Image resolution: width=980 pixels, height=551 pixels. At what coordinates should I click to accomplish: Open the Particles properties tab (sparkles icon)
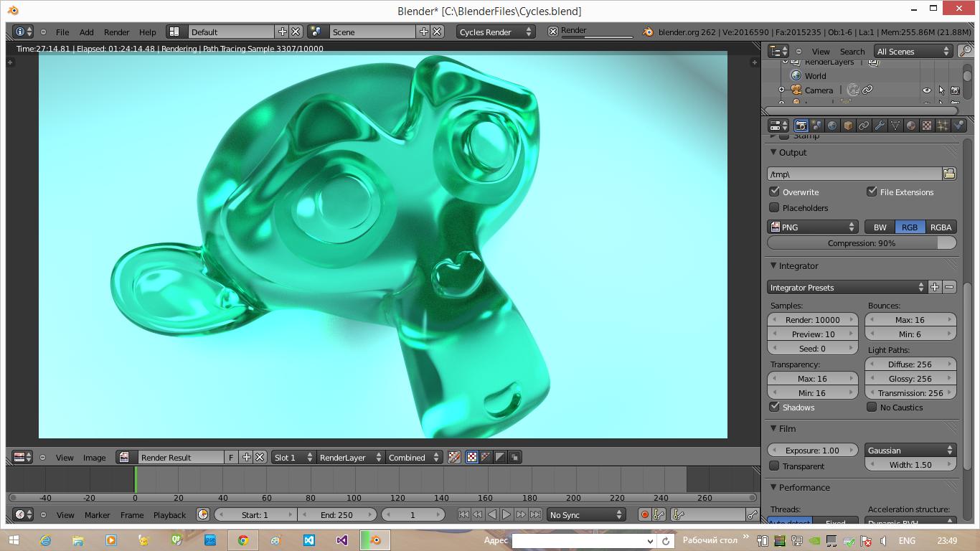pyautogui.click(x=943, y=126)
